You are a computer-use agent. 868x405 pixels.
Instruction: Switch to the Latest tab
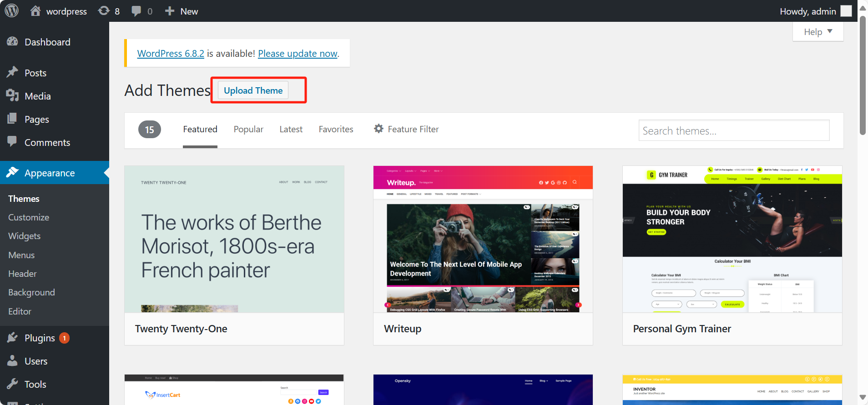click(x=291, y=130)
